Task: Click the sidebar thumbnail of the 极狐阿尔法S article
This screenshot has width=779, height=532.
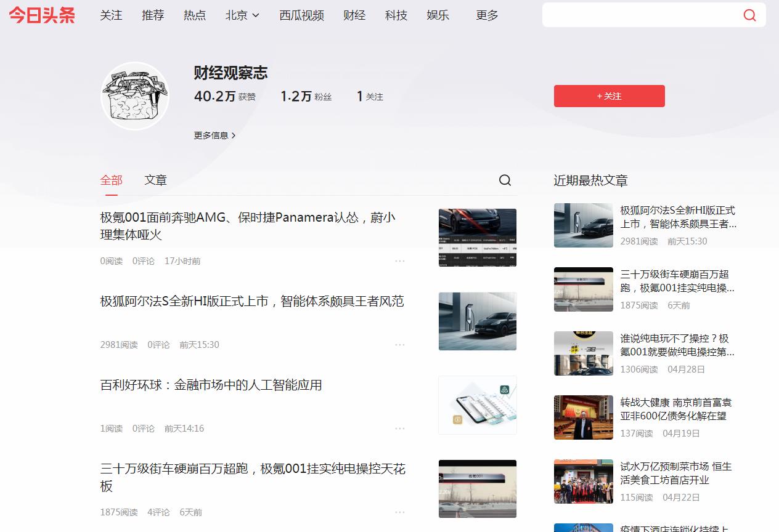Action: coord(584,225)
